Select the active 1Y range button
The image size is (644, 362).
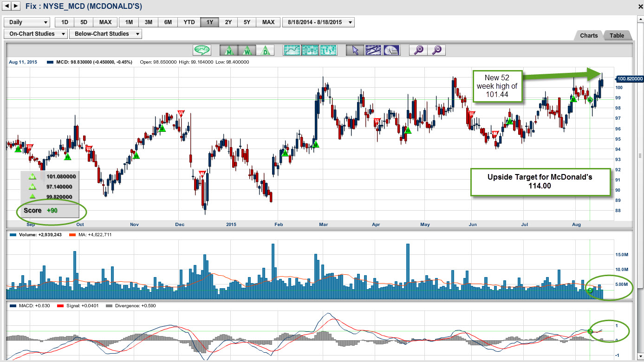click(x=209, y=22)
